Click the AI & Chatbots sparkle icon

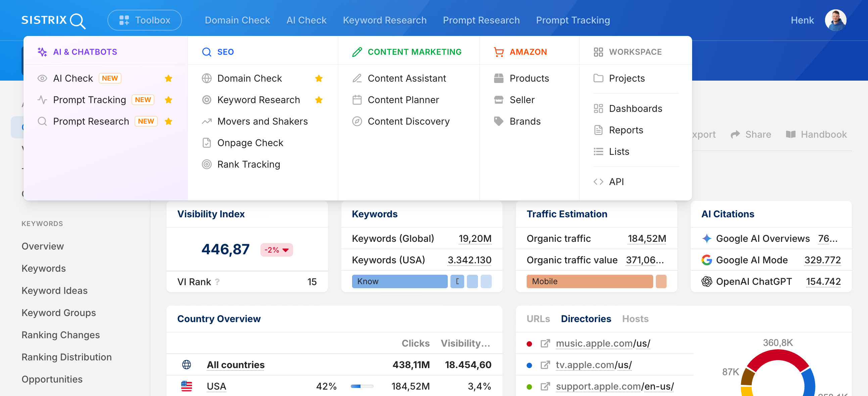(x=42, y=52)
